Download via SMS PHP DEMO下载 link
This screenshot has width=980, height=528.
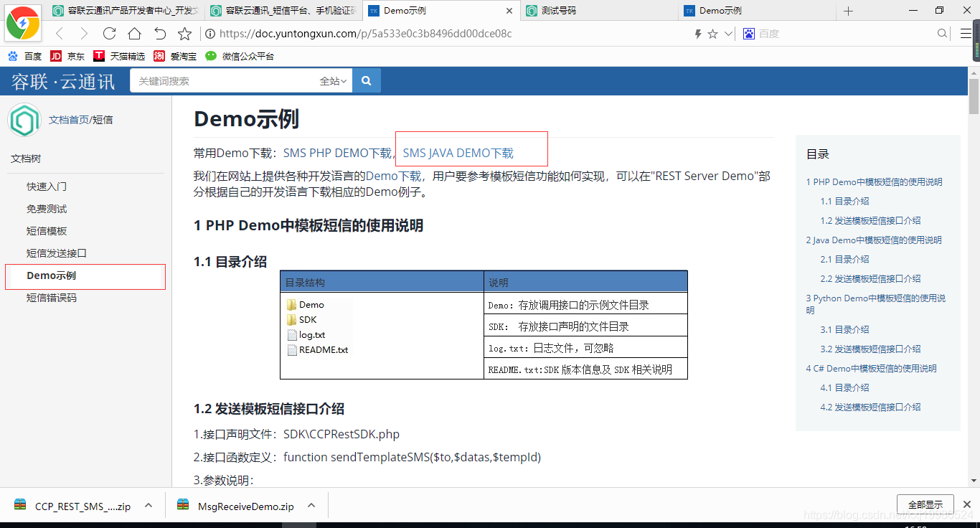(x=337, y=153)
